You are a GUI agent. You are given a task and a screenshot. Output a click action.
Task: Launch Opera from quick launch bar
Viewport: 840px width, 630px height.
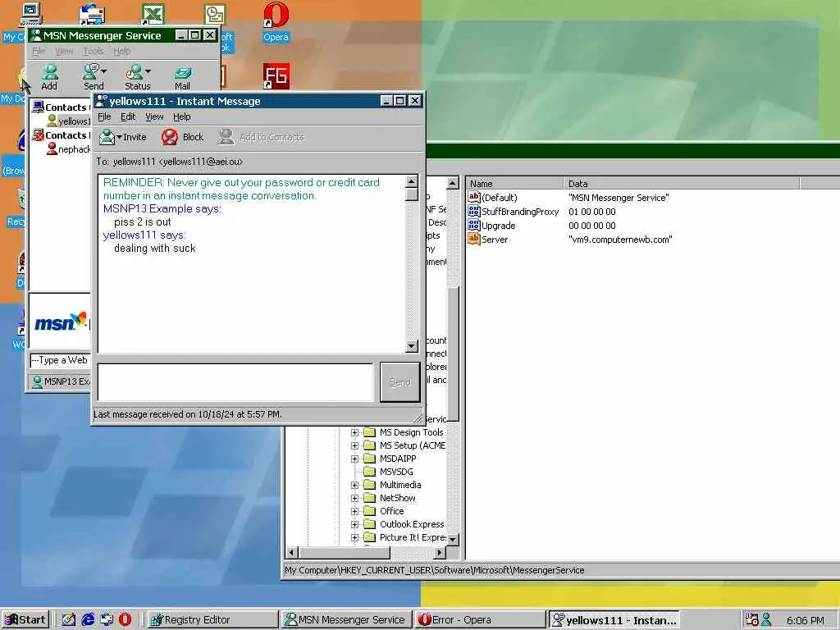[x=125, y=620]
